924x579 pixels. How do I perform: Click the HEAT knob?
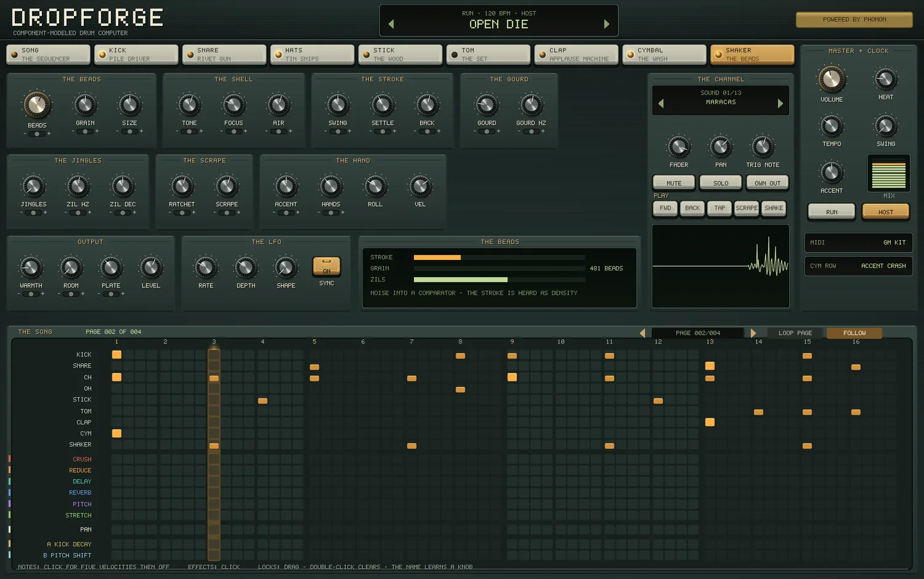[x=886, y=79]
